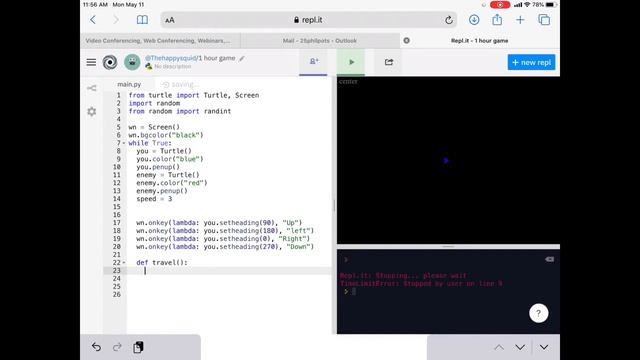Paste using the clipboard icon
Screen dimensions: 640x360
click(x=138, y=347)
